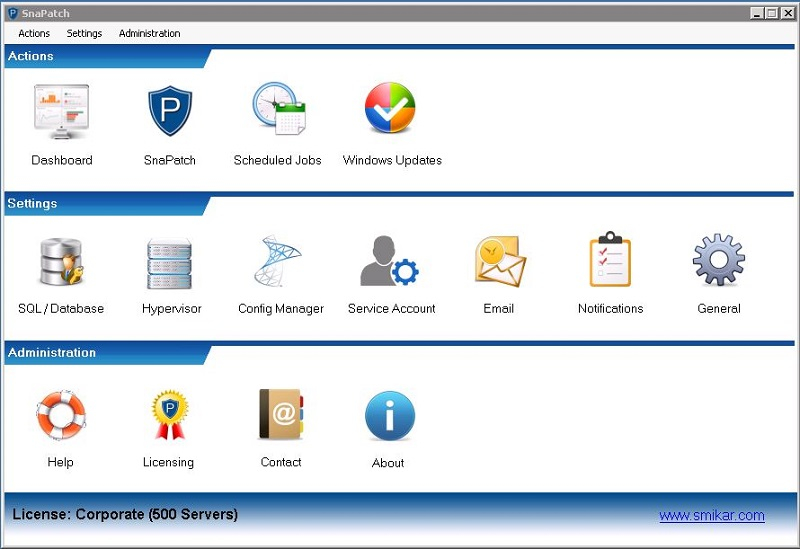This screenshot has height=549, width=800.
Task: Open Email envelope settings icon
Action: [500, 261]
